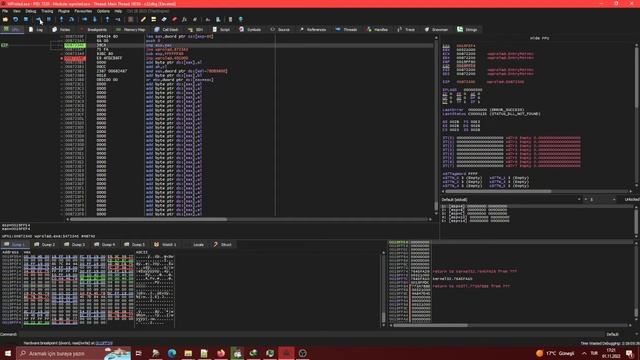This screenshot has width=640, height=360.
Task: Open Microsoft Edge from the taskbar
Action: (x=172, y=353)
